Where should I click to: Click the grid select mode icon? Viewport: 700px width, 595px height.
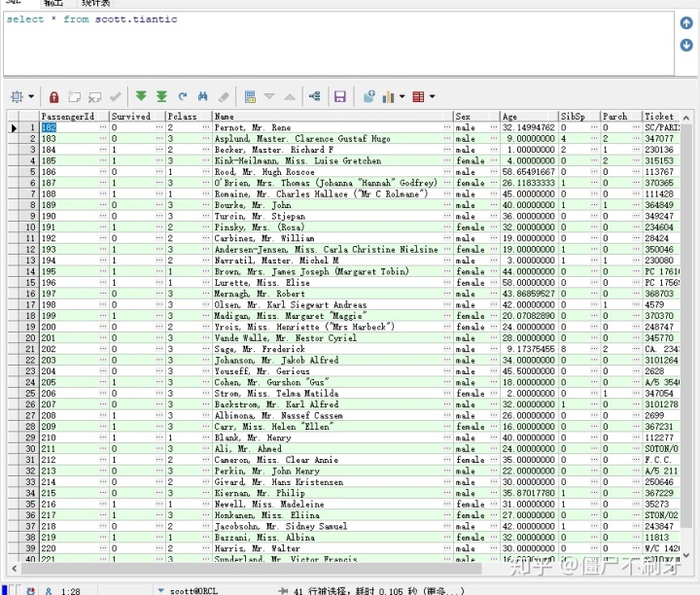tap(17, 96)
